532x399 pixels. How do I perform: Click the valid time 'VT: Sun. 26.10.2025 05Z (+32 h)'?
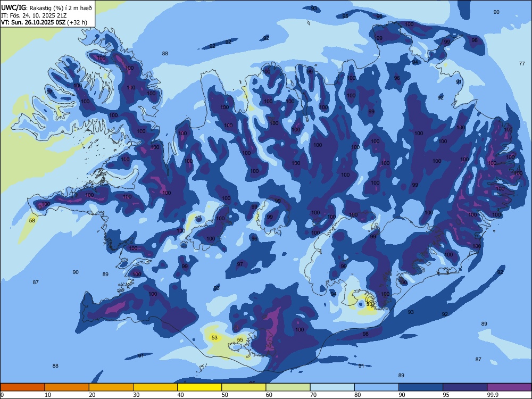pyautogui.click(x=44, y=22)
